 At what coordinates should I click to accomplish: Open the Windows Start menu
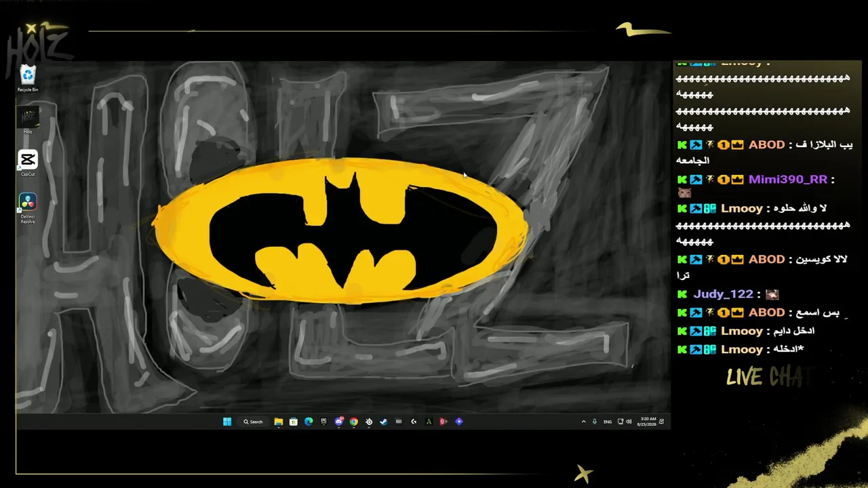(x=227, y=422)
